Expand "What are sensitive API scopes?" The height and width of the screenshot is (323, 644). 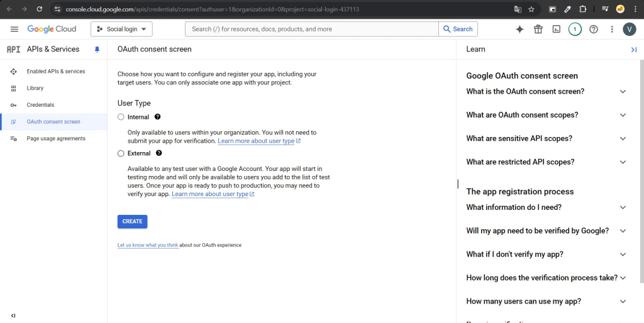tap(623, 139)
